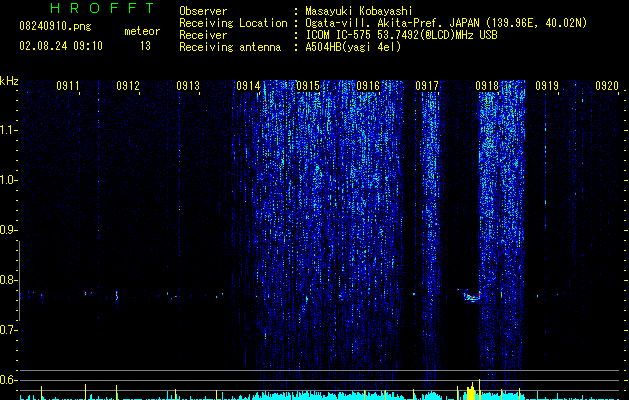Click the 0917 time marker
629x400 pixels.
pos(427,86)
